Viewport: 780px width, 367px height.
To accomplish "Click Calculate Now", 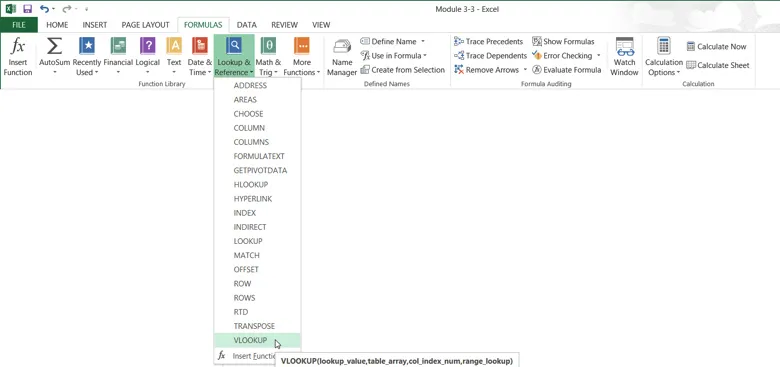I will click(x=716, y=46).
